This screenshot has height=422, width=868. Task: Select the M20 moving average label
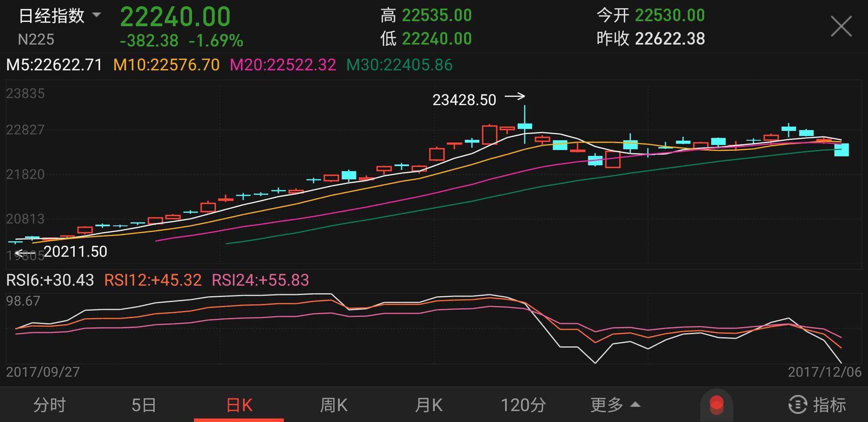pos(282,65)
